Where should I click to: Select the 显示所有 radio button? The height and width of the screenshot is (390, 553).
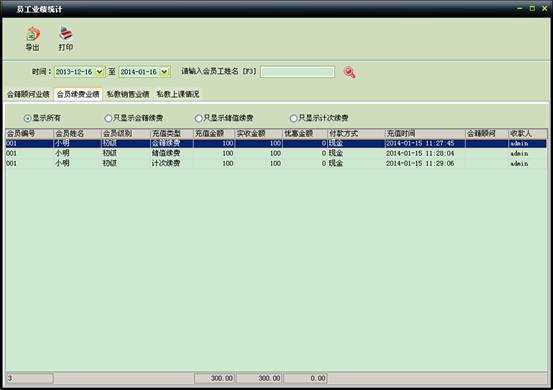pos(28,118)
